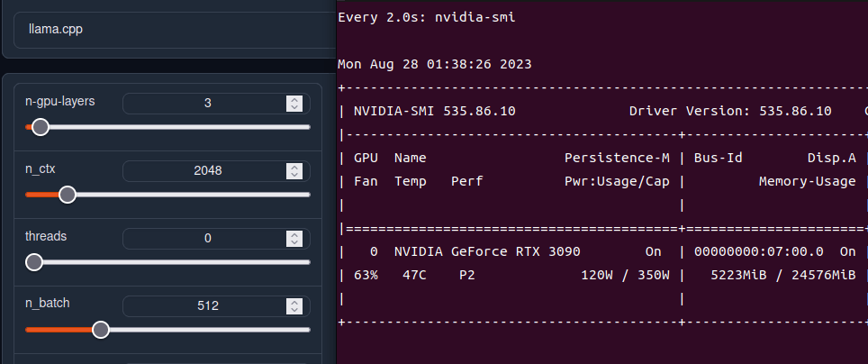The image size is (868, 364).
Task: Click the 'Persistence-M' column header
Action: (617, 159)
